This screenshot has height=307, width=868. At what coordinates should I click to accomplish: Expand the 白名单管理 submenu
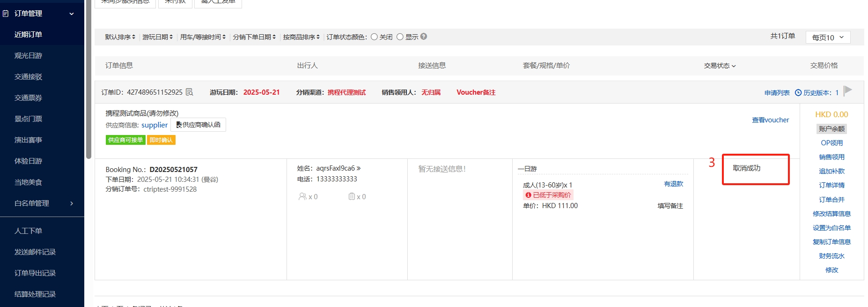72,203
